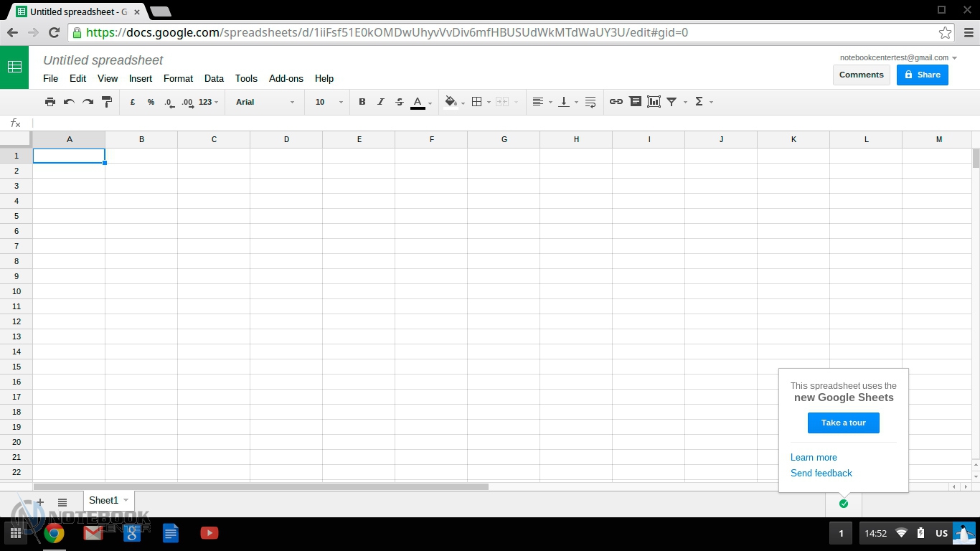Expand the 123 number formats dropdown
This screenshot has height=551, width=980.
click(x=208, y=102)
